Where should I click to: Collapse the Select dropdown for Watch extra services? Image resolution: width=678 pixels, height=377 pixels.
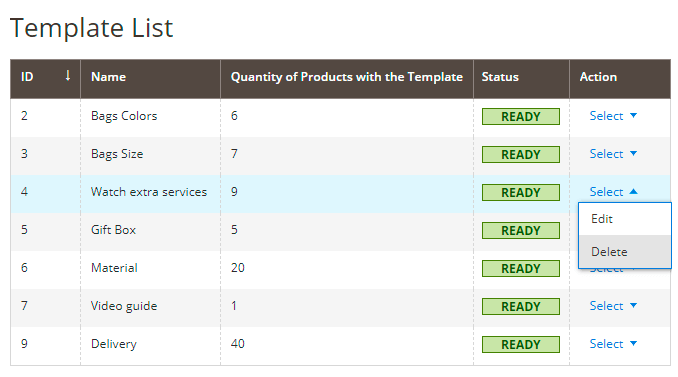613,192
